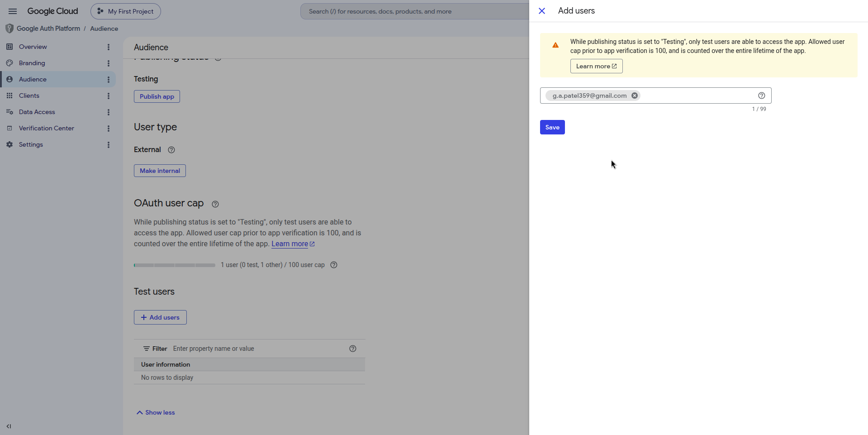Viewport: 868px width, 435px height.
Task: Click the Audience breadcrumb label
Action: 104,29
